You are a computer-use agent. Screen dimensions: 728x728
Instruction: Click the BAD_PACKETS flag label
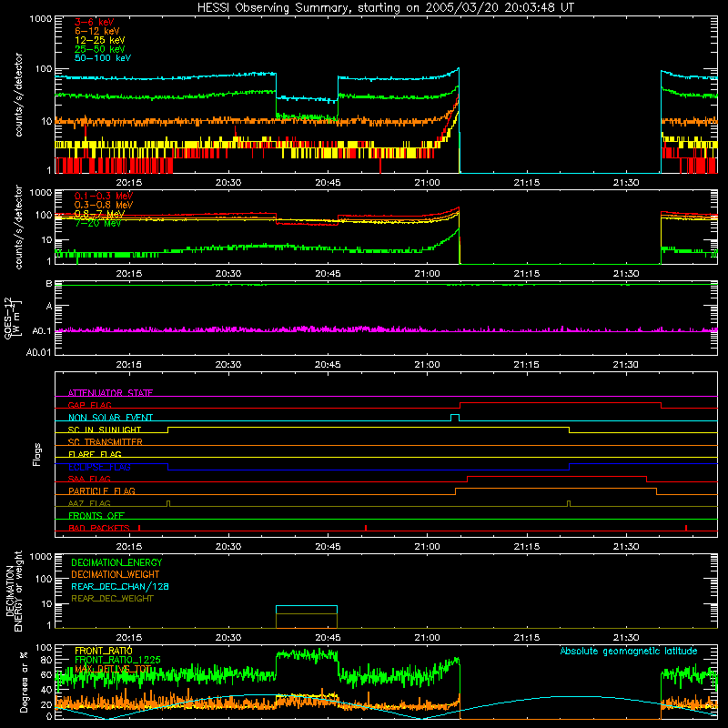[x=99, y=528]
